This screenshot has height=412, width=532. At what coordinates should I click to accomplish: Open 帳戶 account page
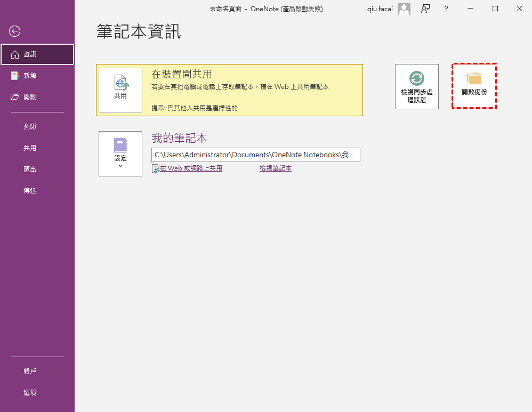tap(37, 371)
